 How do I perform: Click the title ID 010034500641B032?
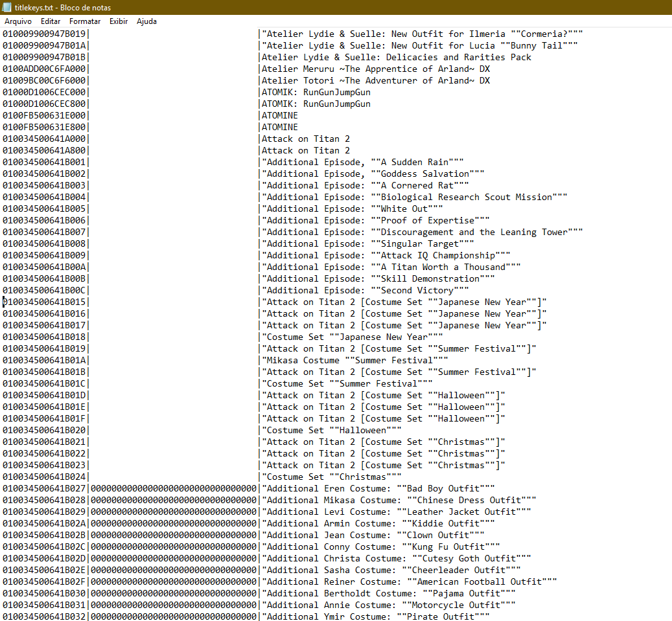click(44, 616)
